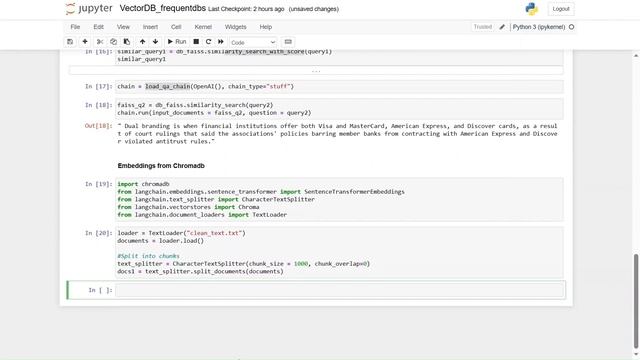
Task: Click the Embeddings from Chromadb heading
Action: 161,166
